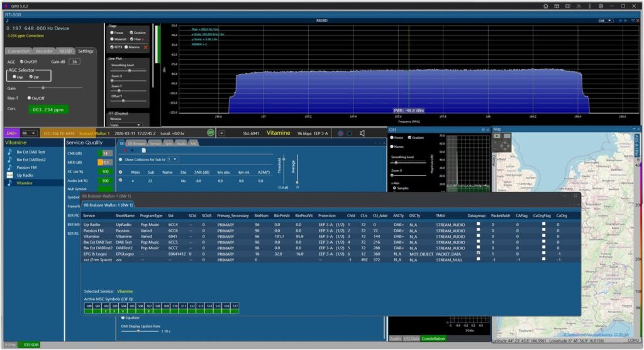Click the green sync status icon
The height and width of the screenshot is (350, 644).
pyautogui.click(x=211, y=133)
